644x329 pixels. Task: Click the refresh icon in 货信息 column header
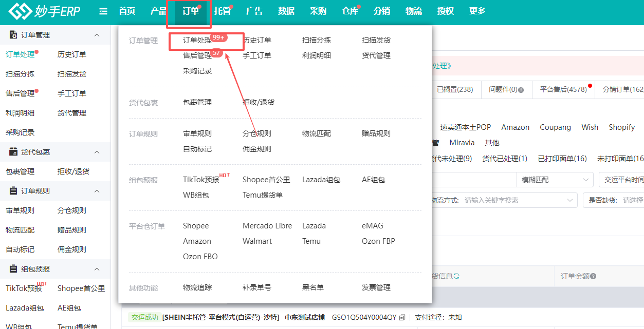pos(456,276)
